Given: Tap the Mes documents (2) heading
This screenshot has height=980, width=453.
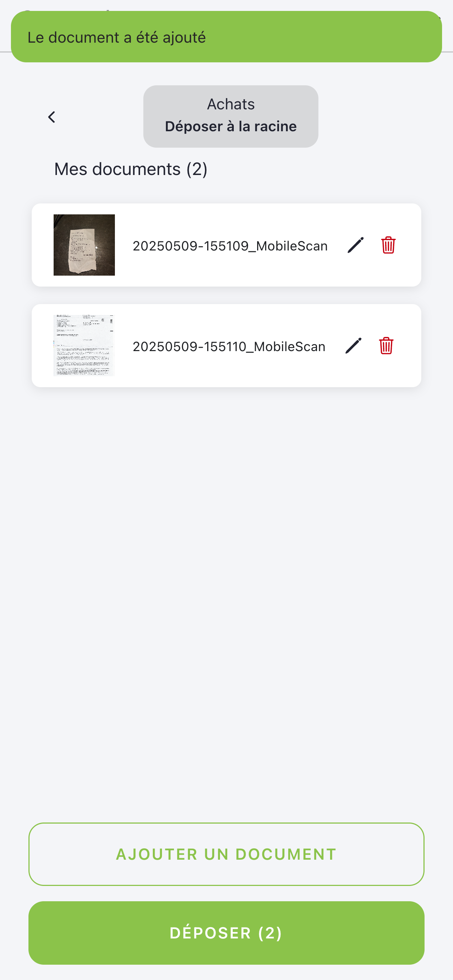Looking at the screenshot, I should [131, 169].
